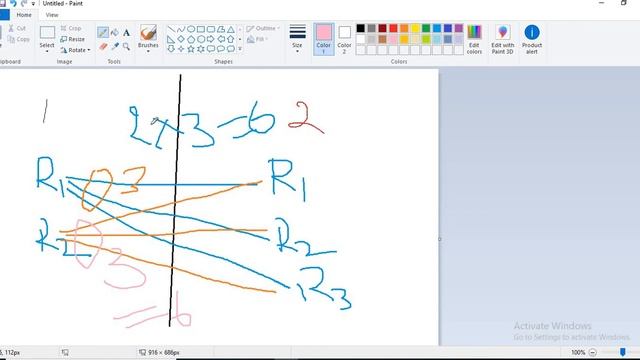Viewport: 640px width, 360px height.
Task: Click the Undo icon in title bar
Action: [x=13, y=3]
